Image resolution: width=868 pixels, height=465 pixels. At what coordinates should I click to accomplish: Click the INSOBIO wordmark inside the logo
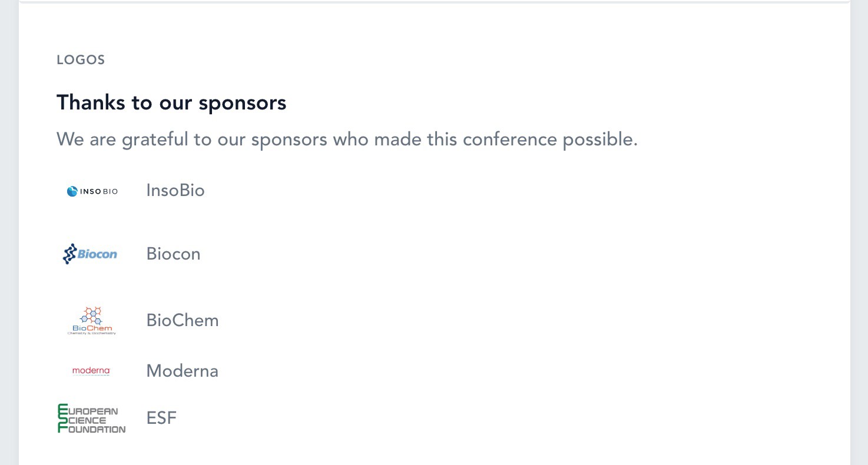tap(99, 191)
